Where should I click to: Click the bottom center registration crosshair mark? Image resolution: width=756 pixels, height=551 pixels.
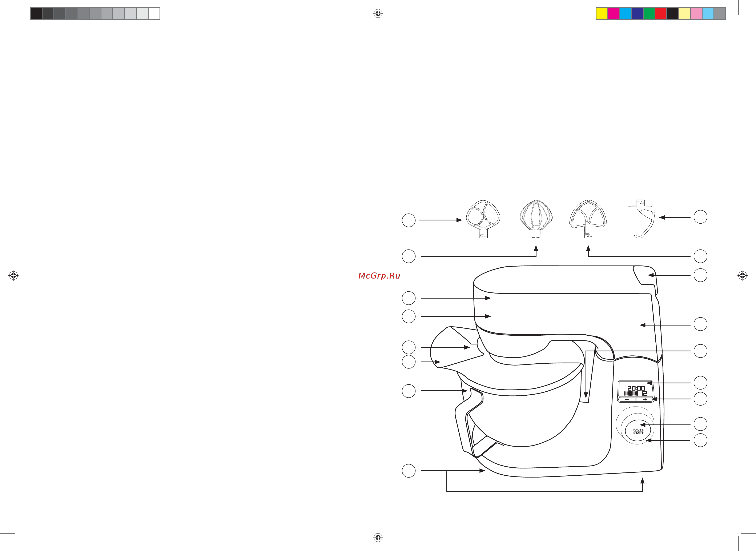coord(378,537)
